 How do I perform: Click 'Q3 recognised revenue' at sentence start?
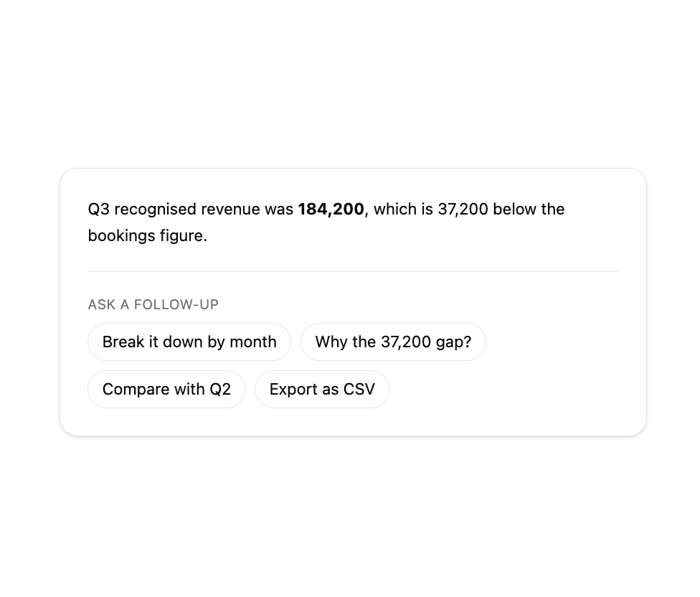pos(174,210)
